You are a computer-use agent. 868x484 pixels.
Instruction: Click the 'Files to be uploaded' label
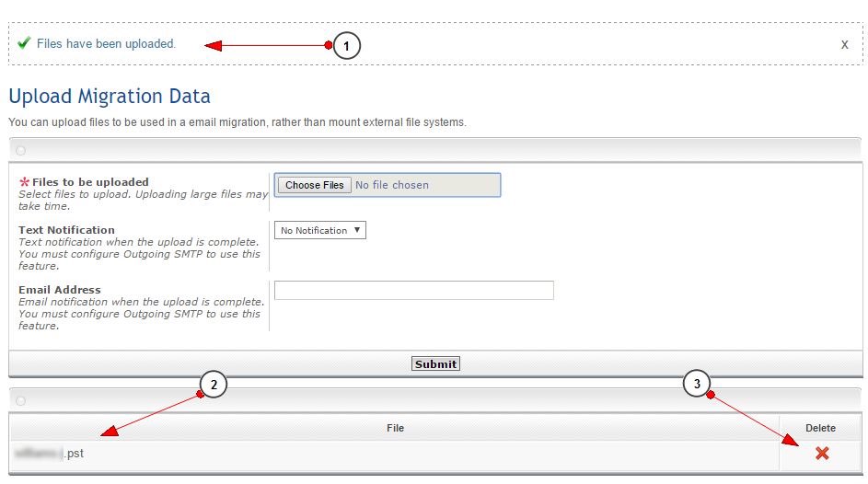click(x=90, y=182)
